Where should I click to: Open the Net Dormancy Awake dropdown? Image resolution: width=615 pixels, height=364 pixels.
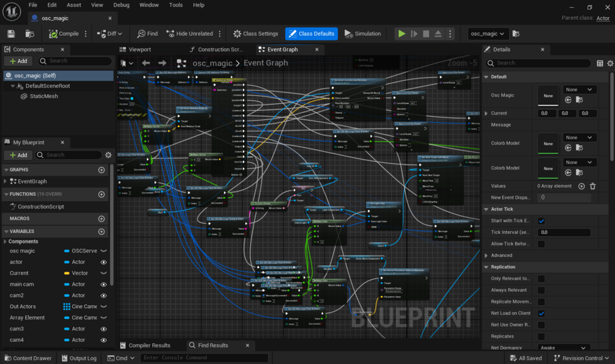pos(563,347)
